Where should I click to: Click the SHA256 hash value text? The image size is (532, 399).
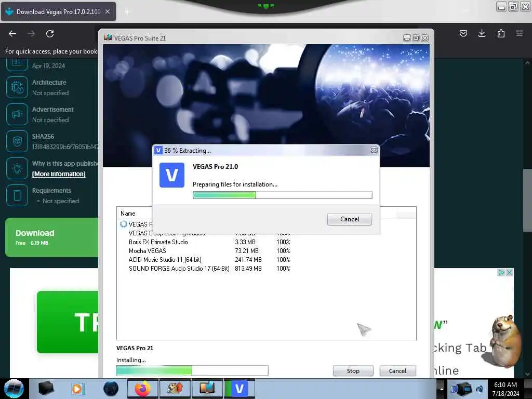[65, 147]
